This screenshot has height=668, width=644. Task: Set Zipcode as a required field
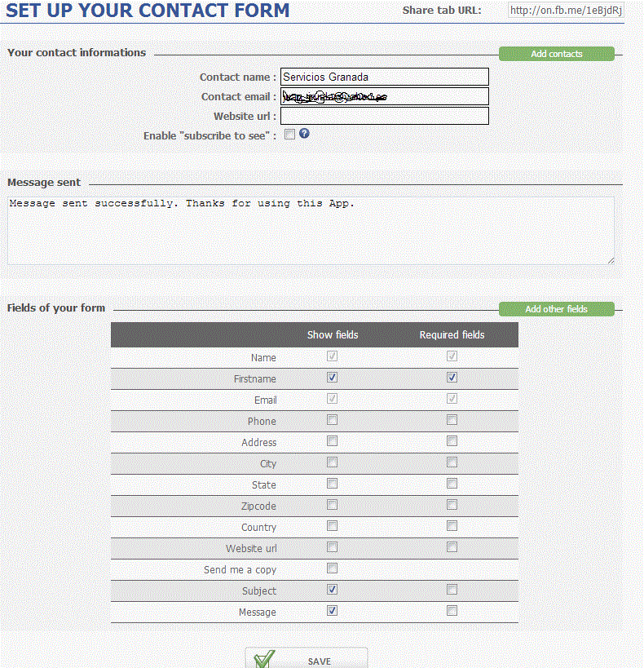(452, 505)
